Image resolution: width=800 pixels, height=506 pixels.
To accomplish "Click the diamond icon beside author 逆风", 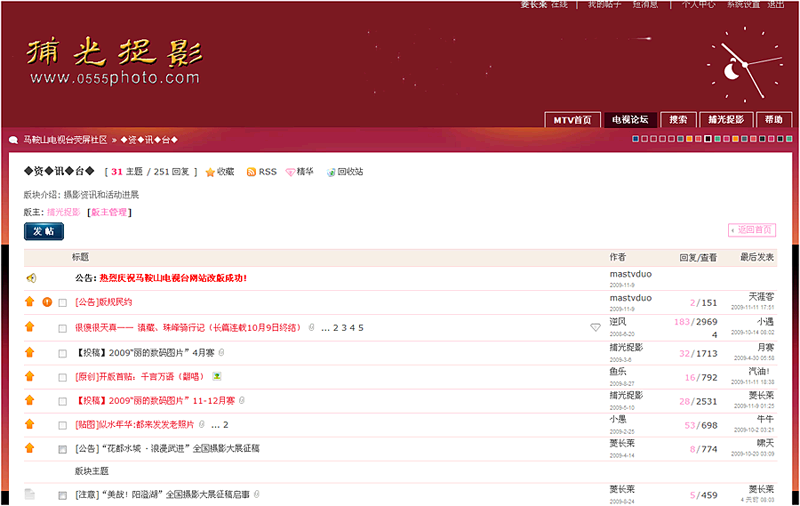I will tap(595, 327).
